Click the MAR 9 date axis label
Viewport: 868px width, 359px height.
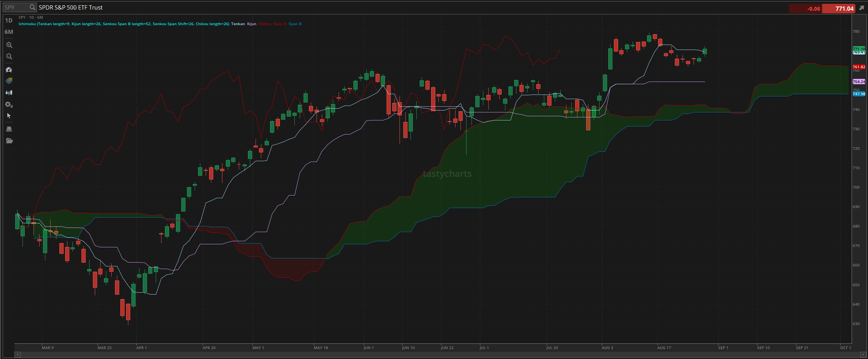48,348
